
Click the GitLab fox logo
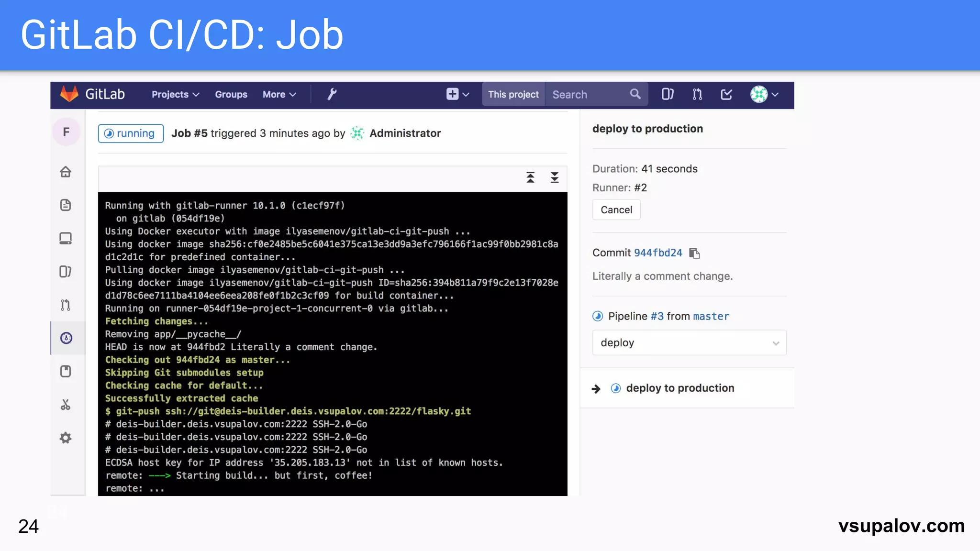point(69,94)
